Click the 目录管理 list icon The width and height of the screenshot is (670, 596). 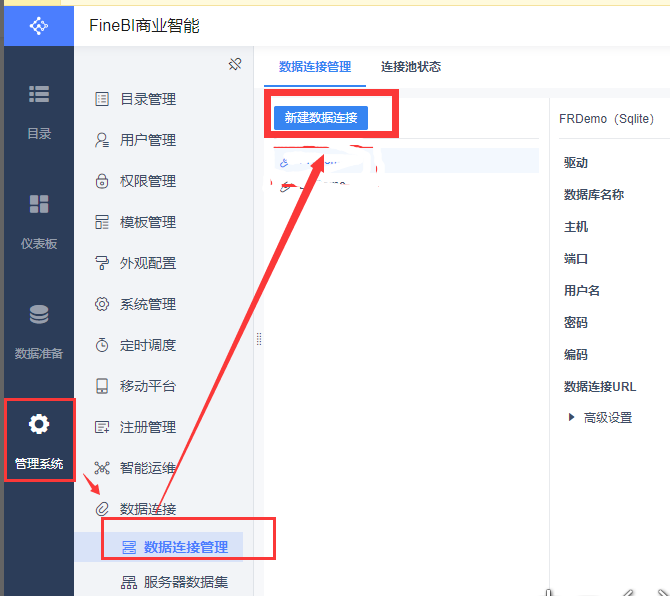[x=102, y=99]
